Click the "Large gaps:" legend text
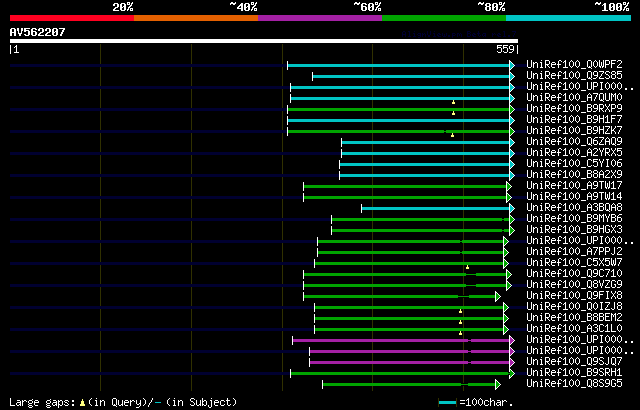 click(x=42, y=403)
